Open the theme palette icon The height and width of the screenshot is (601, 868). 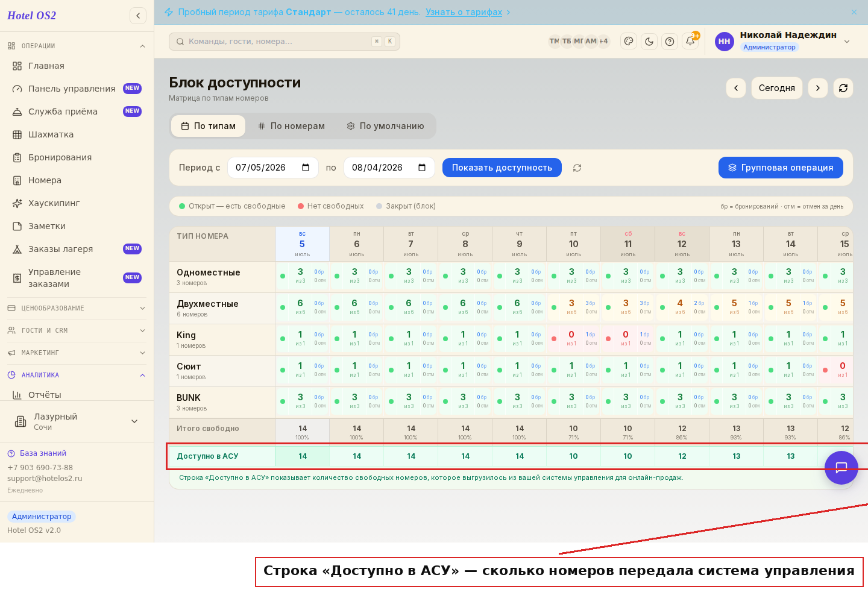[629, 41]
